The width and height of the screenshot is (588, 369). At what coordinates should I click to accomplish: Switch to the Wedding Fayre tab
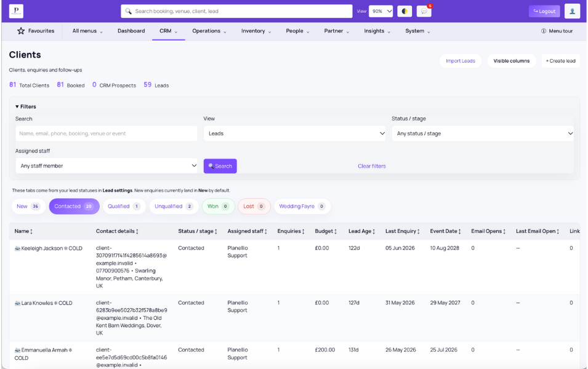point(302,207)
